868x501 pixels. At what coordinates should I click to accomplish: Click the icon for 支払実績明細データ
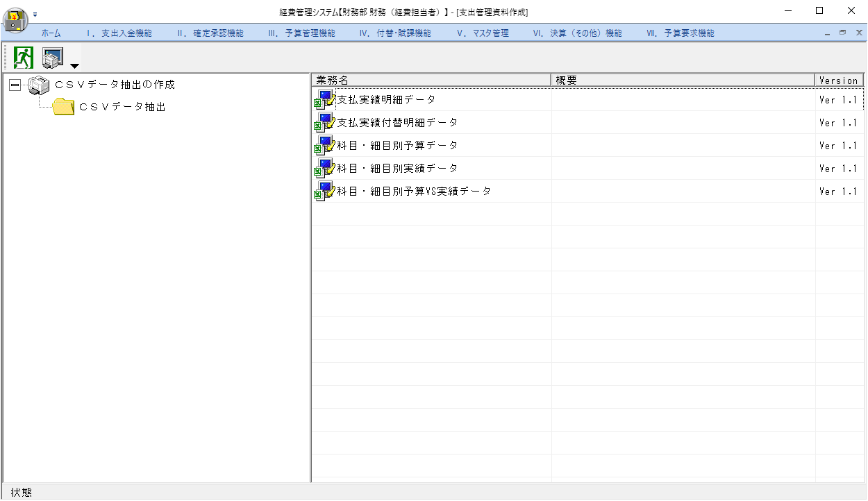(324, 100)
